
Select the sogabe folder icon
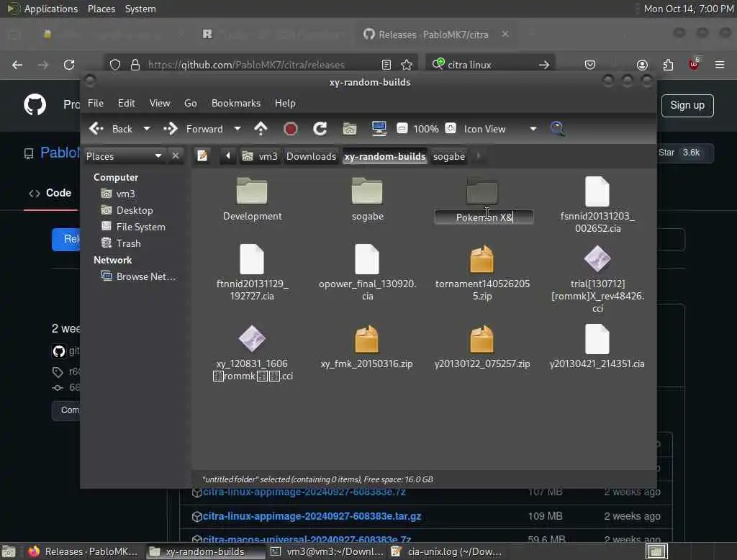pyautogui.click(x=367, y=192)
